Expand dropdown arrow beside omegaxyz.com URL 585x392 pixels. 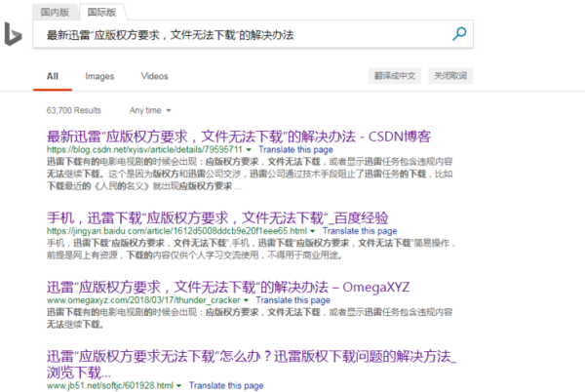click(246, 300)
